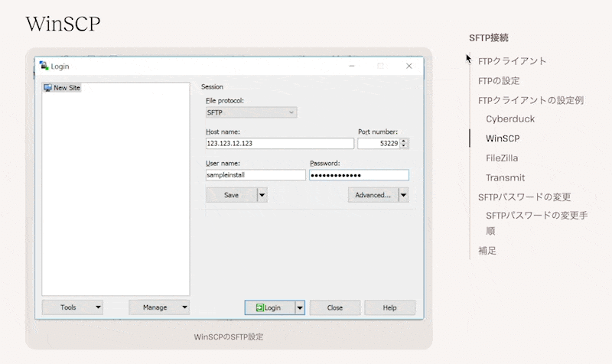612x364 pixels.
Task: Click the Port number field showing 53229
Action: 379,143
